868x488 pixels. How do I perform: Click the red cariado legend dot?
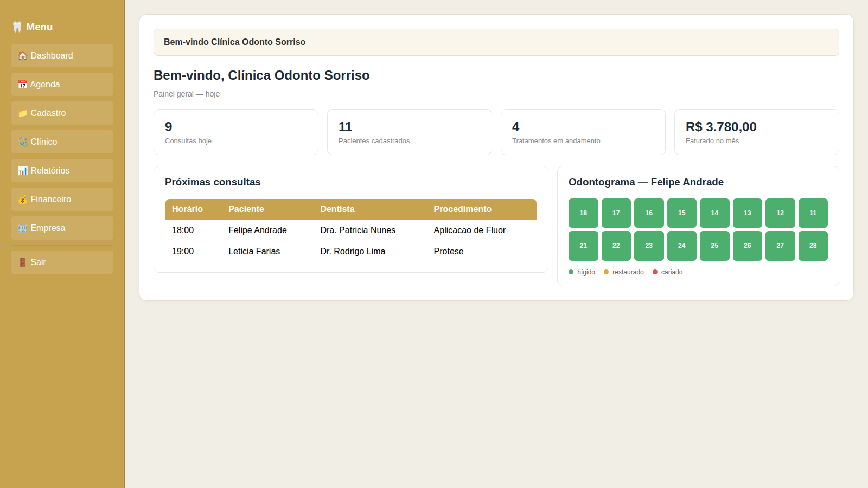tap(655, 272)
